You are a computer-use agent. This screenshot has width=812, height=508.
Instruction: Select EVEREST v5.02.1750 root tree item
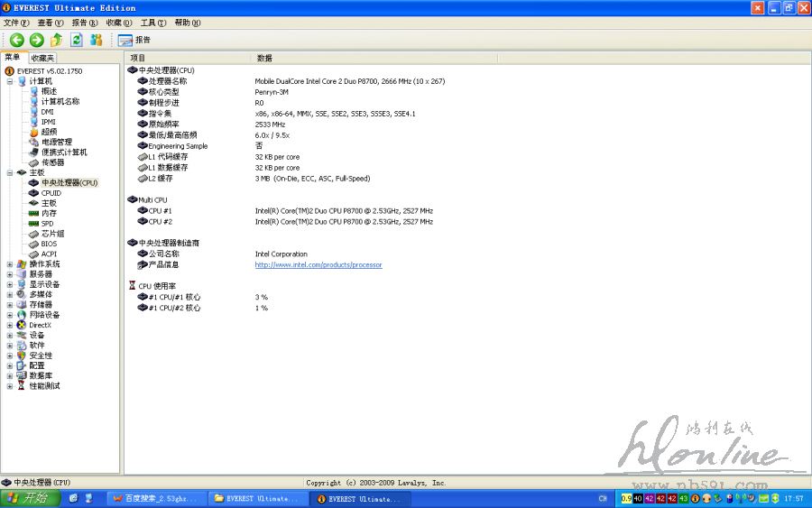[50, 71]
